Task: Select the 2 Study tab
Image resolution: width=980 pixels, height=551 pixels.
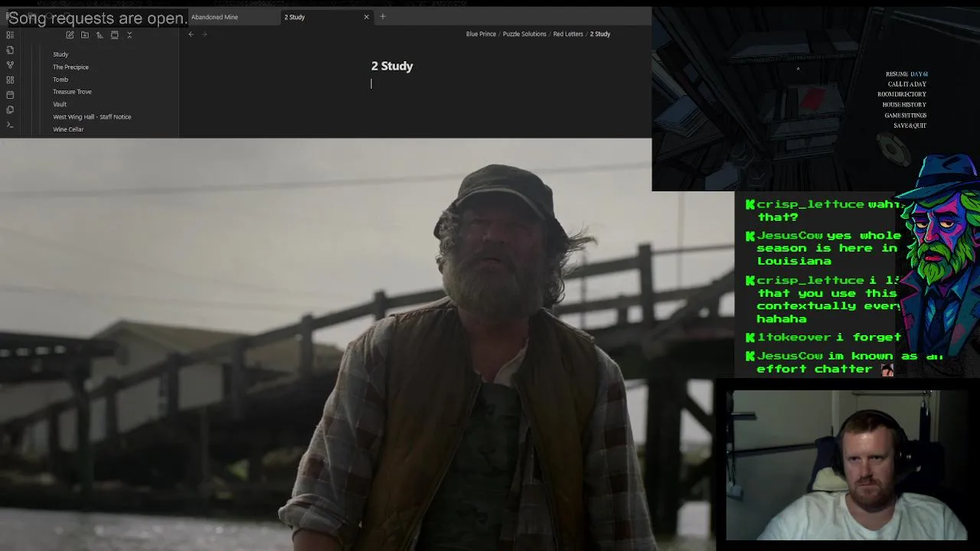Action: click(295, 17)
